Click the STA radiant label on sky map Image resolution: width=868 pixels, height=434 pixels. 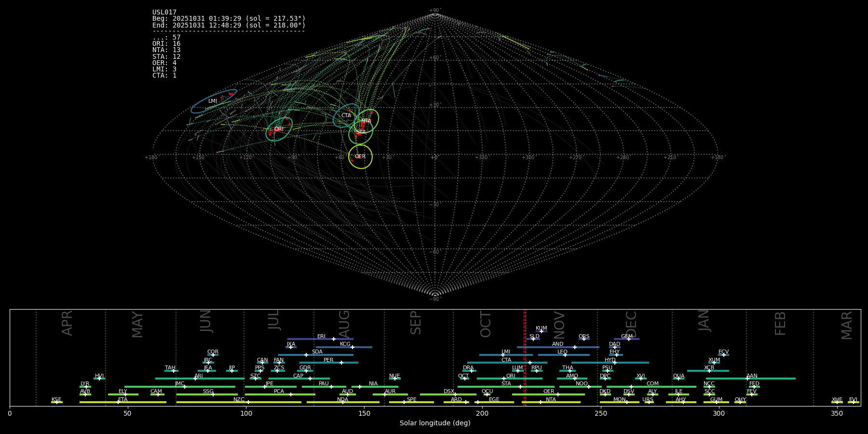[x=361, y=132]
